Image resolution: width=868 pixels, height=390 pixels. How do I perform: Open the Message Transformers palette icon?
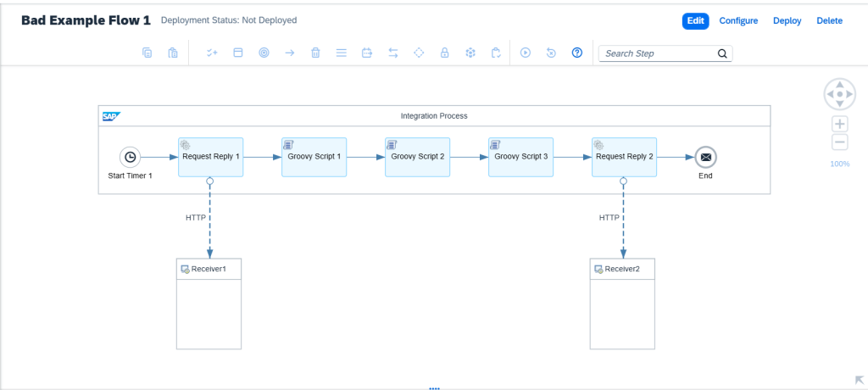[x=366, y=53]
